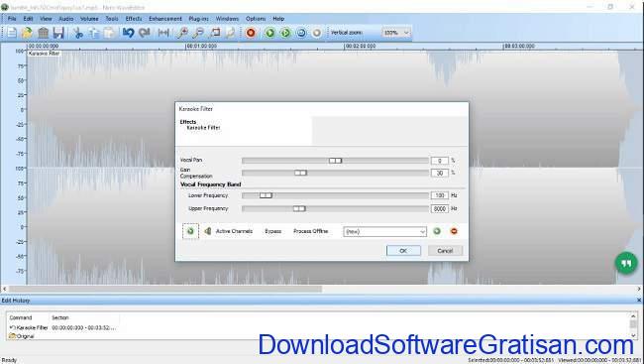Toggle the Active Channels option

coord(234,231)
